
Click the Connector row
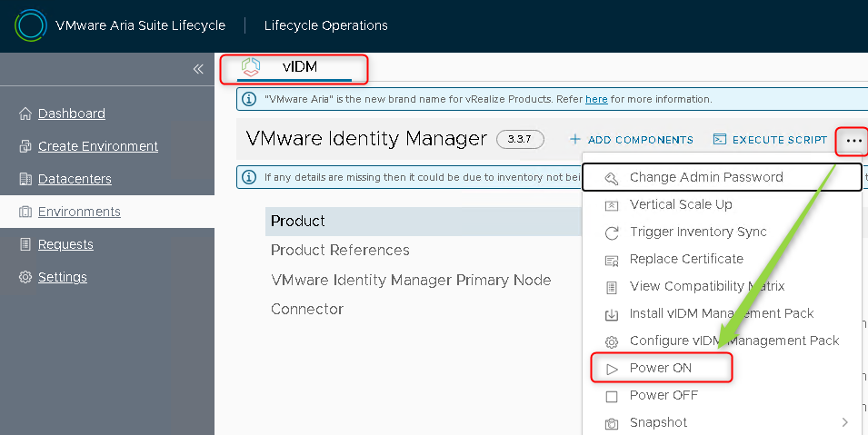[x=307, y=309]
